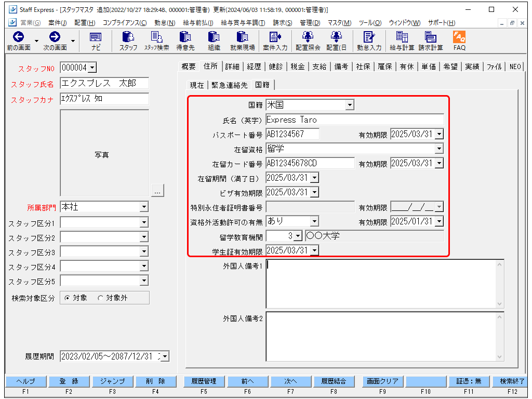Open the 次の画面 history dropdown arrow

[x=73, y=41]
